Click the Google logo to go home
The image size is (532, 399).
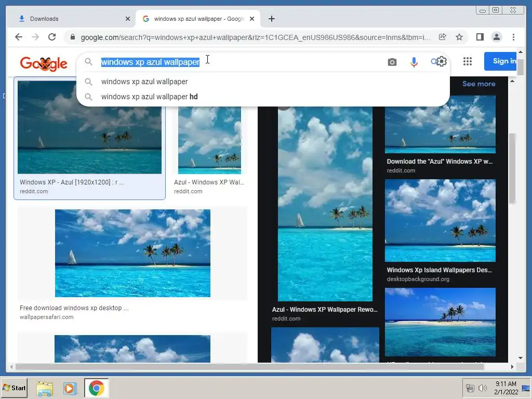[x=44, y=63]
